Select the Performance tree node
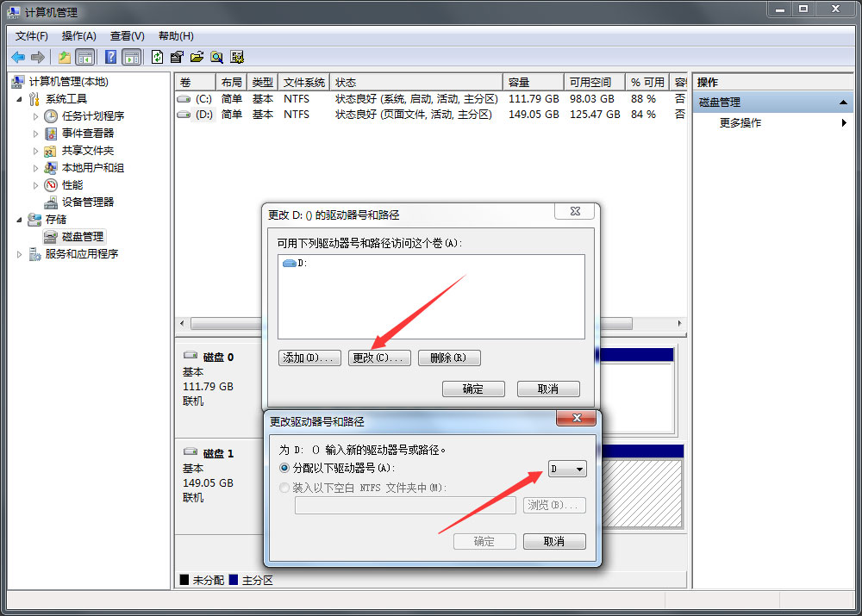This screenshot has width=862, height=616. tap(72, 184)
